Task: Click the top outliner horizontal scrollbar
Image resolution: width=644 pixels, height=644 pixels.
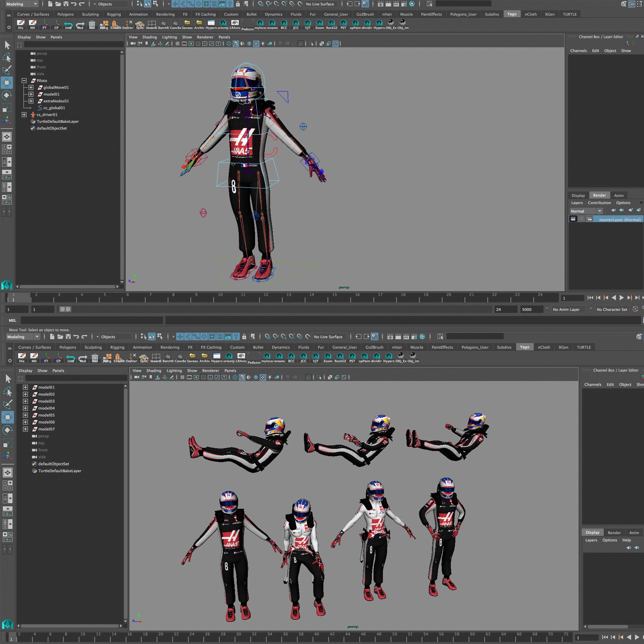Action: tap(67, 286)
